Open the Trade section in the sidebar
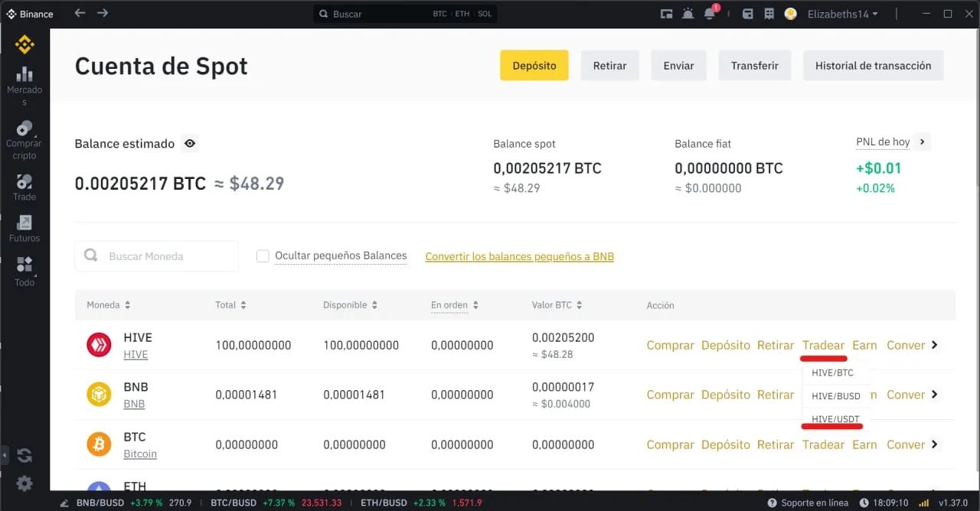This screenshot has width=980, height=511. pyautogui.click(x=24, y=187)
